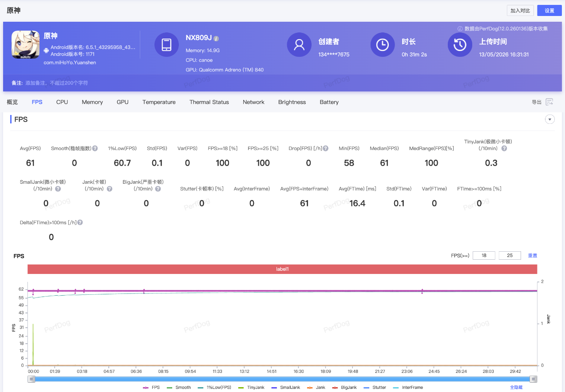Toggle FPS series in chart legend
Viewport: 565px width, 392px height.
click(151, 388)
